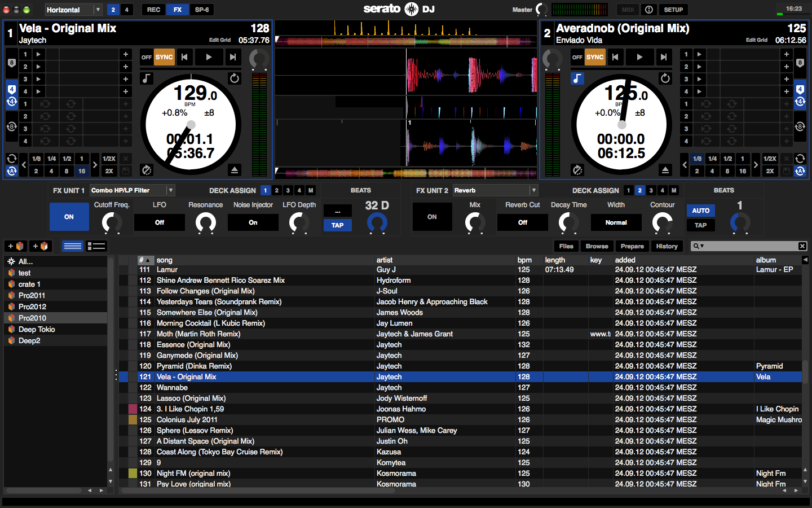Toggle the FX panel tab

[178, 10]
